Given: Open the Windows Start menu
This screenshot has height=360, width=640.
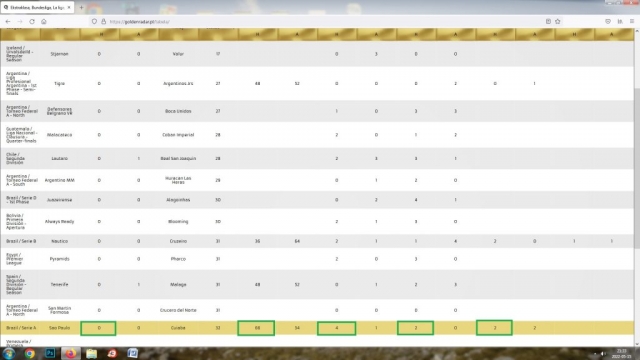Looking at the screenshot, I should click(x=9, y=353).
